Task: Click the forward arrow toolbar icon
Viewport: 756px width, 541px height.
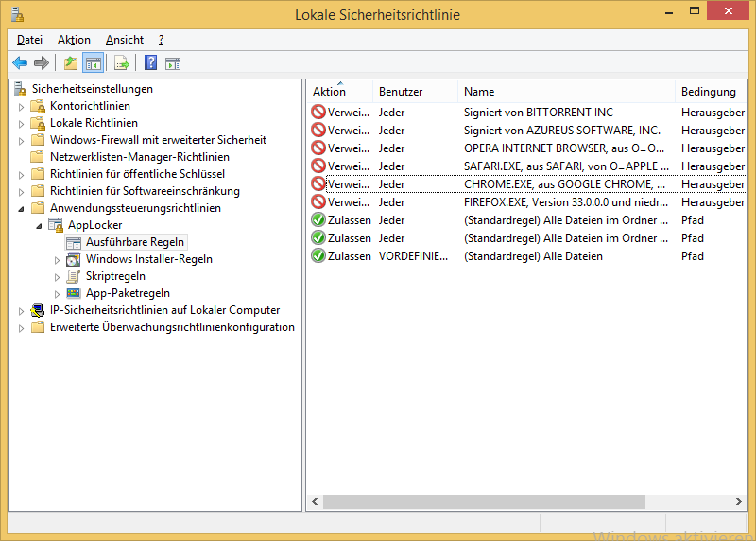Action: (42, 63)
